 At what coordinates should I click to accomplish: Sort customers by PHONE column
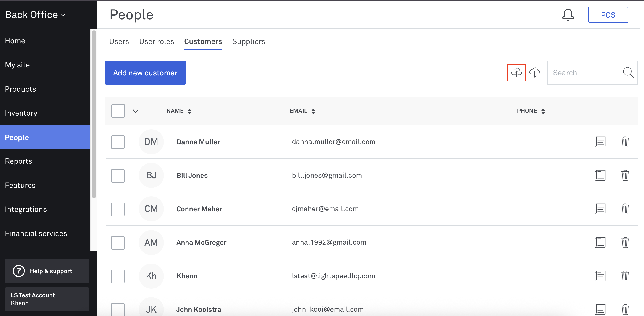(531, 111)
